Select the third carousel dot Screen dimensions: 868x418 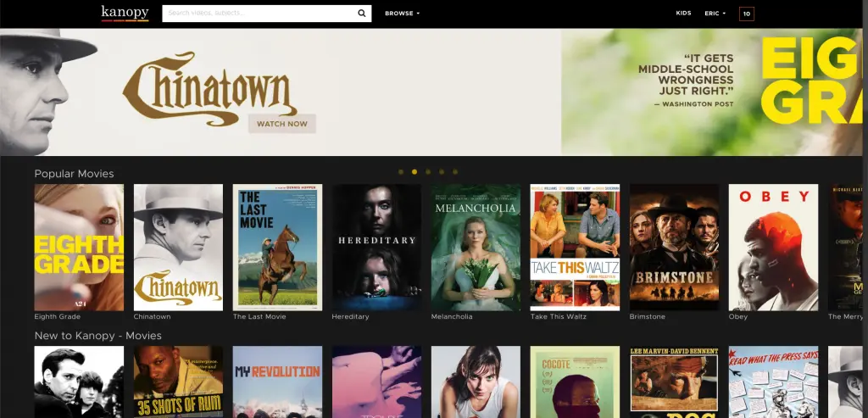[428, 171]
